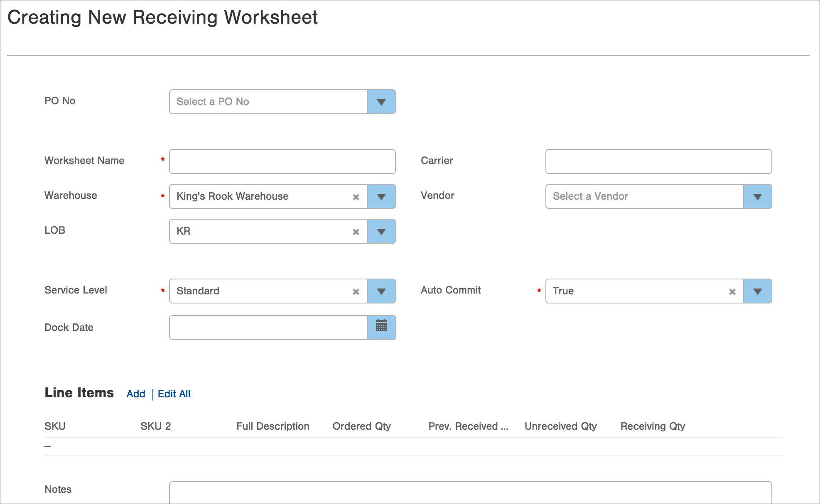This screenshot has height=504, width=820.
Task: Clear the True value in Auto Commit
Action: pos(732,291)
